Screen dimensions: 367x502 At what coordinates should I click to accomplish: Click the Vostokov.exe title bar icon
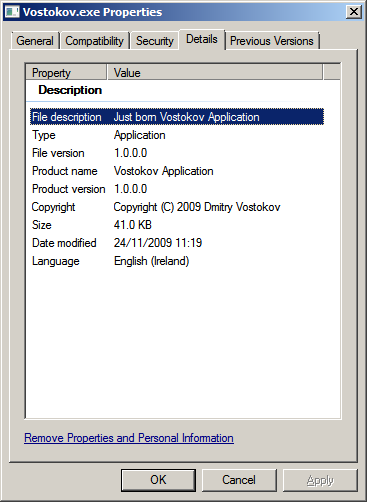(x=12, y=12)
